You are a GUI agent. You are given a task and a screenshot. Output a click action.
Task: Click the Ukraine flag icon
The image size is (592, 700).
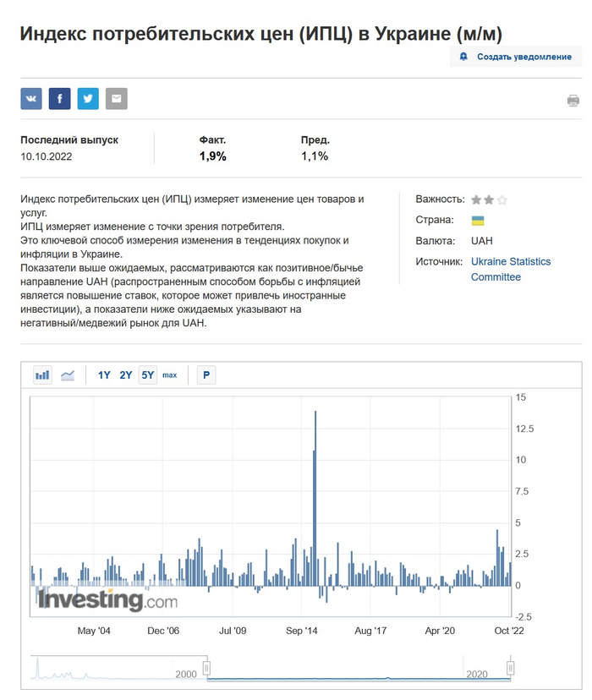coord(478,221)
